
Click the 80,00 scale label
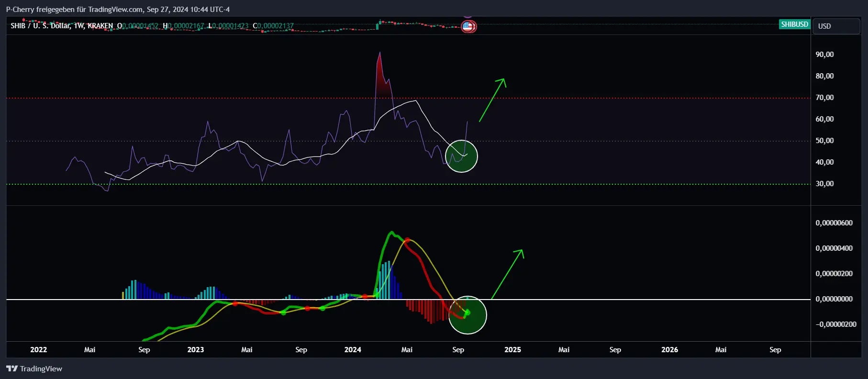(x=824, y=76)
